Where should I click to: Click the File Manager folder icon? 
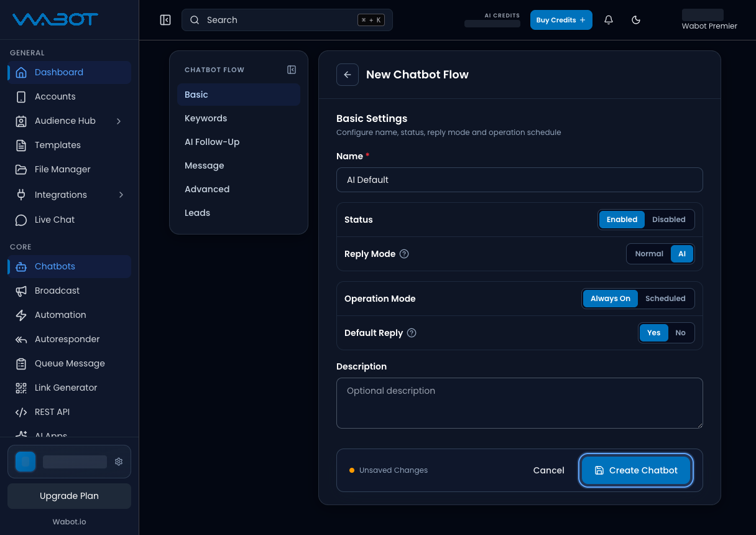point(21,169)
